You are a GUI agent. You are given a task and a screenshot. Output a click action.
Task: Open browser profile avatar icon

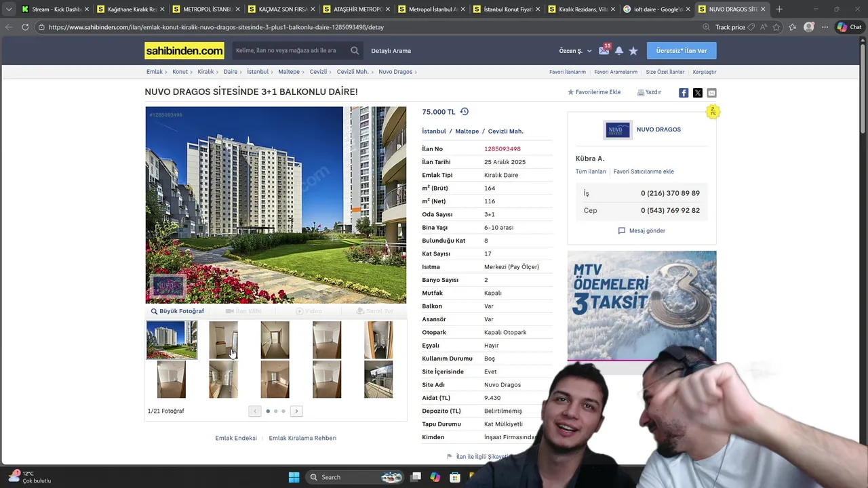point(808,27)
